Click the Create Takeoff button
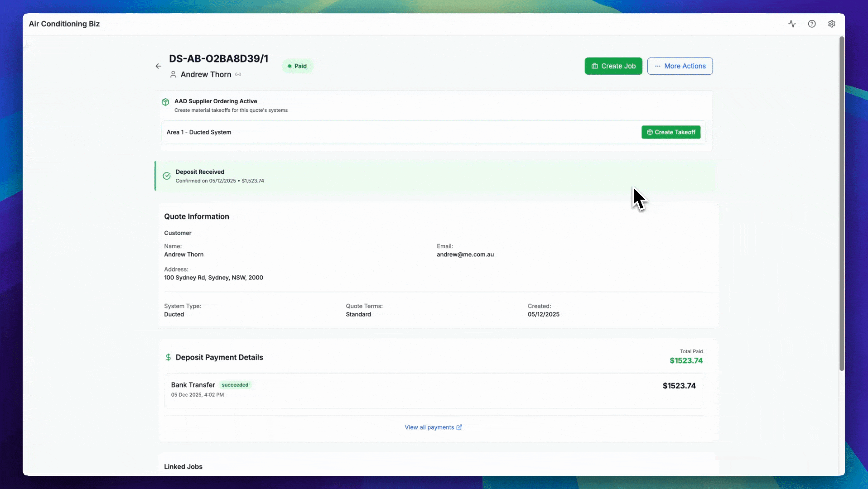Viewport: 868px width, 489px height. pyautogui.click(x=671, y=132)
